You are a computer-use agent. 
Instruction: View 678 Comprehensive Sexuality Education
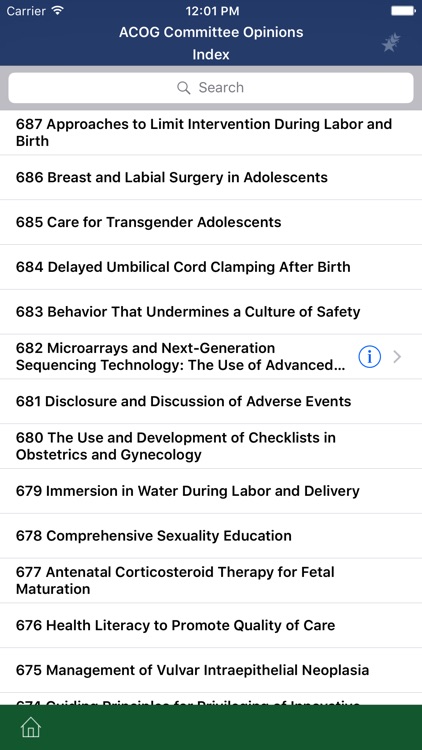pos(211,536)
